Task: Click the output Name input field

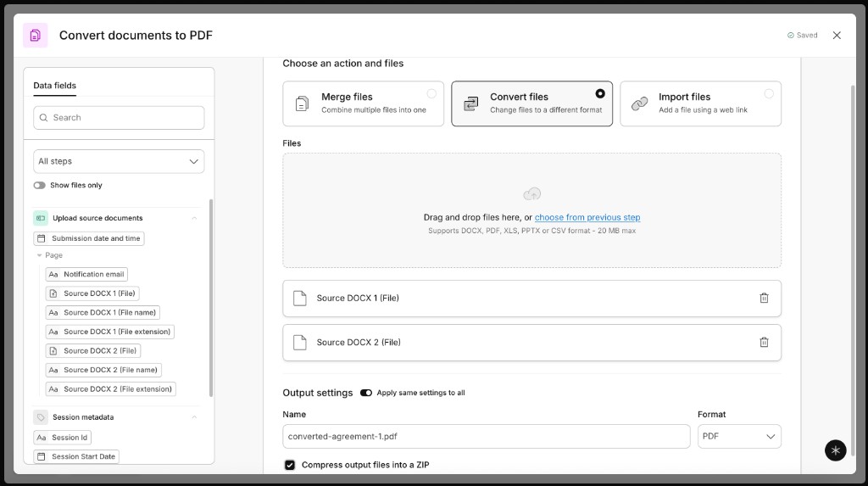Action: coord(486,437)
